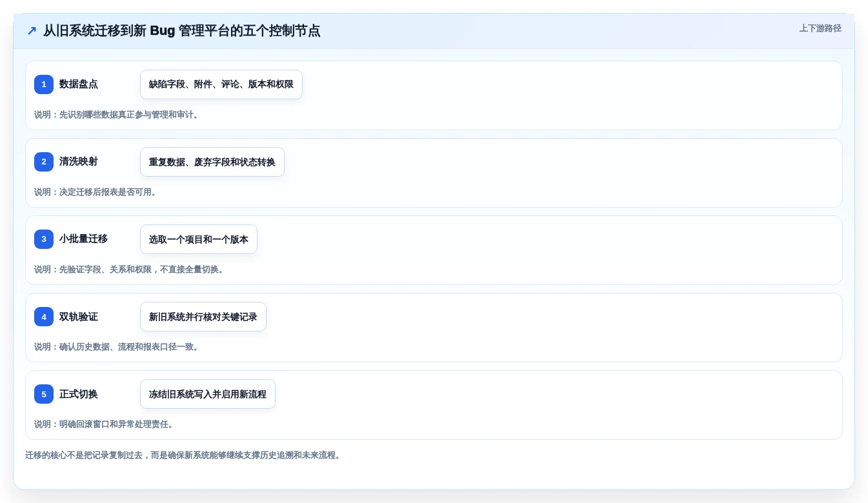The height and width of the screenshot is (503, 868).
Task: Click the note 先验证字段、关系和权限，不直接全量切换
Action: coord(130,270)
